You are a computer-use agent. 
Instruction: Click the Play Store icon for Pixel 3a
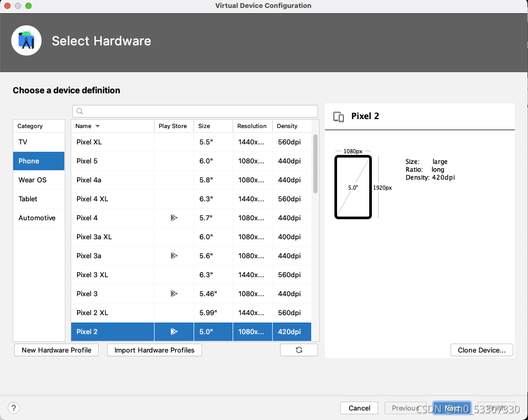click(x=174, y=256)
